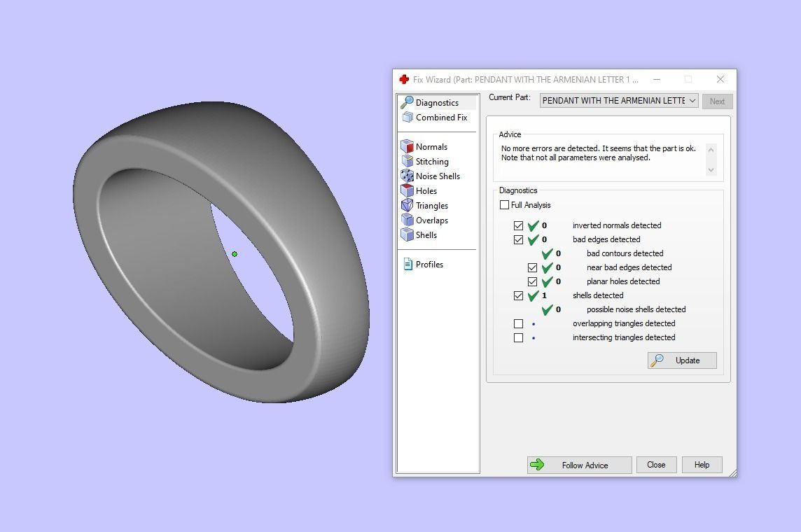Click the red cross Fix Wizard icon
Image resolution: width=801 pixels, height=532 pixels.
(x=404, y=80)
